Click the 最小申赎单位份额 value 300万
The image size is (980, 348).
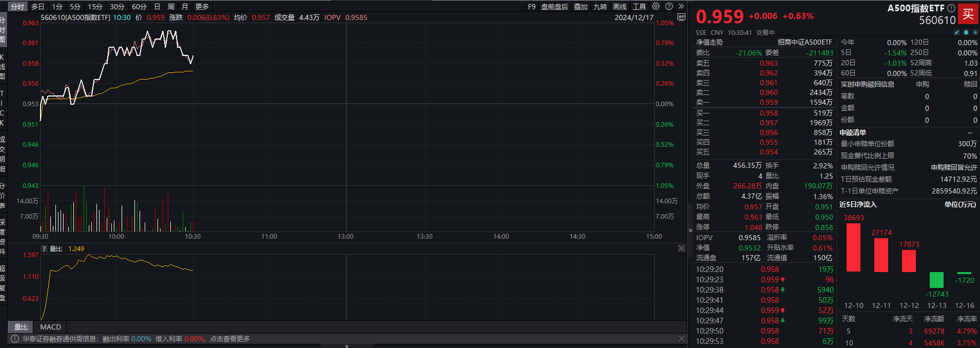pos(967,144)
